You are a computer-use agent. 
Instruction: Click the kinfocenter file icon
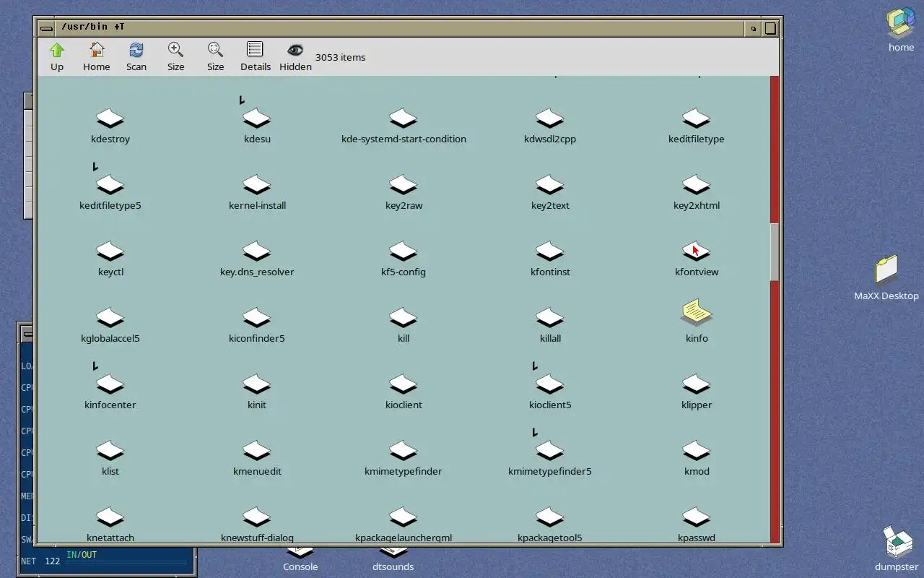click(x=110, y=384)
